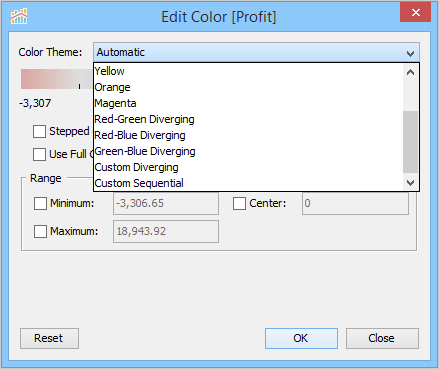Click the dropdown list scroll up arrow

point(410,72)
